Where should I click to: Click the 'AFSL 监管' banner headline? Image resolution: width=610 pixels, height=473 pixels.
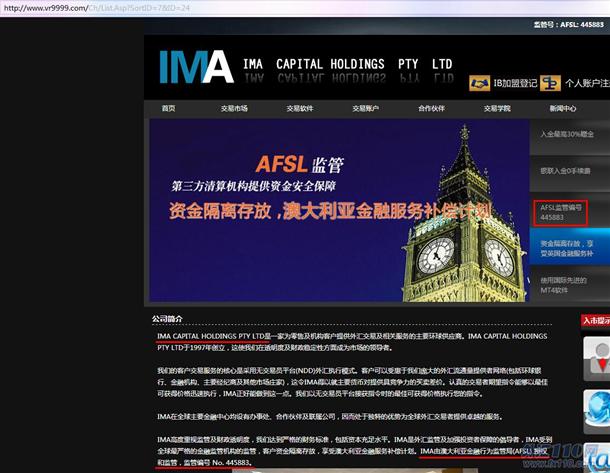[x=300, y=164]
